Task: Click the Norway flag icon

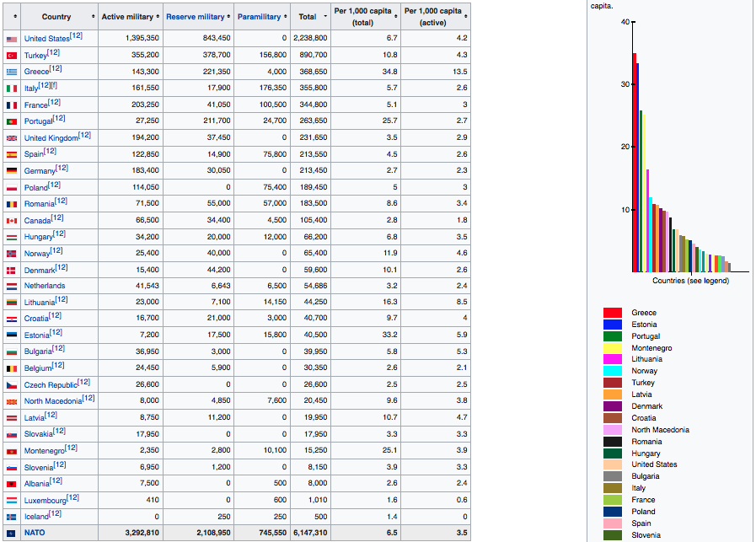Action: (x=12, y=254)
